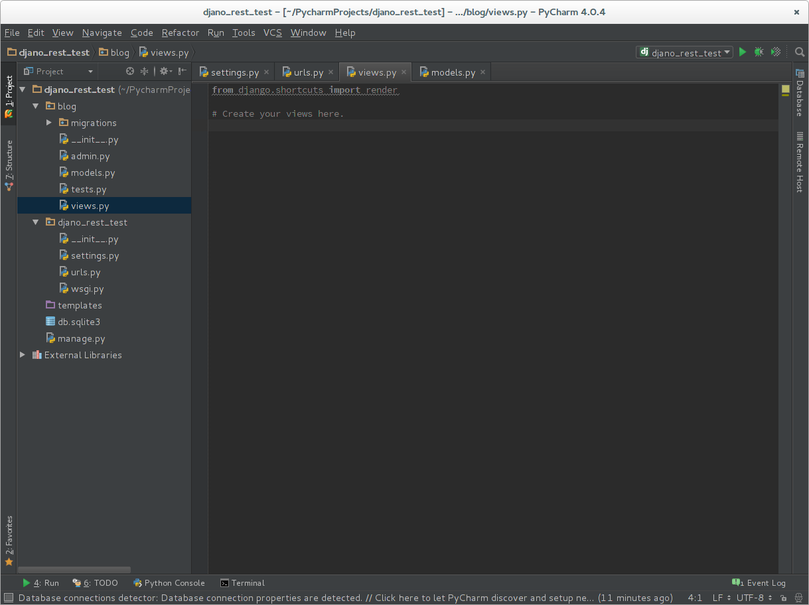Screen dimensions: 809x605
Task: Click the Project tool window stripe button
Action: point(9,96)
